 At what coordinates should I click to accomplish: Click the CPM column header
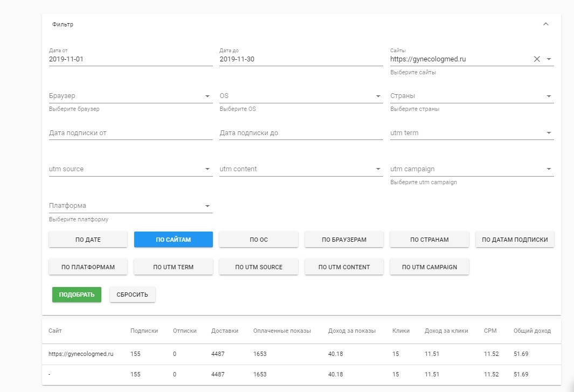490,331
